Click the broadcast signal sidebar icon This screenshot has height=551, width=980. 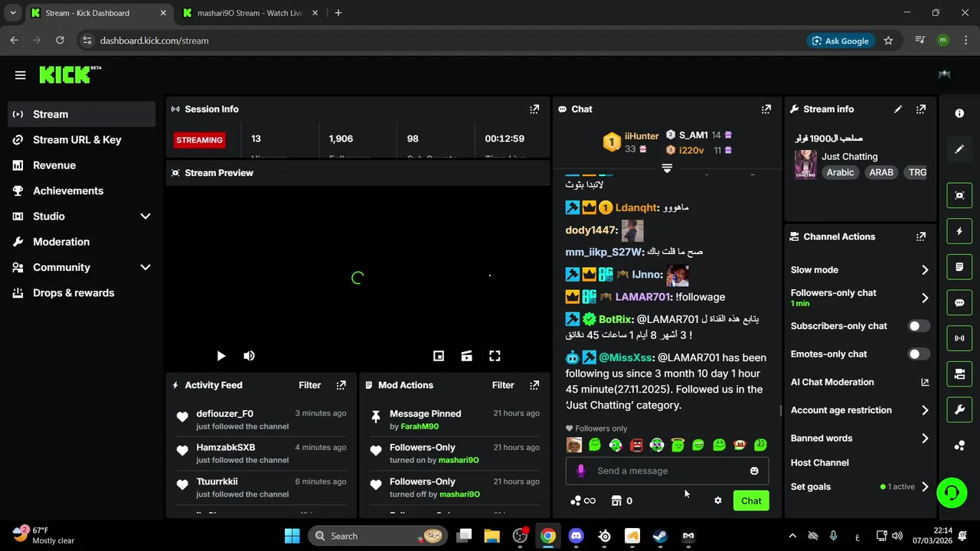959,338
